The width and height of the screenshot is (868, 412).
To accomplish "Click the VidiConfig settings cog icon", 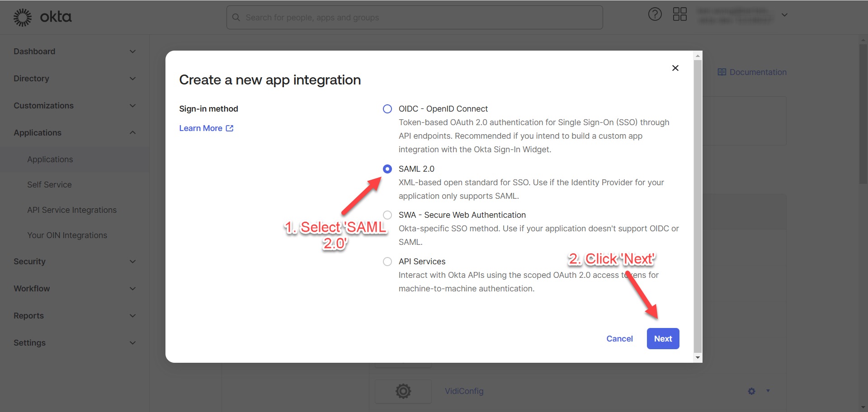I will pos(751,391).
